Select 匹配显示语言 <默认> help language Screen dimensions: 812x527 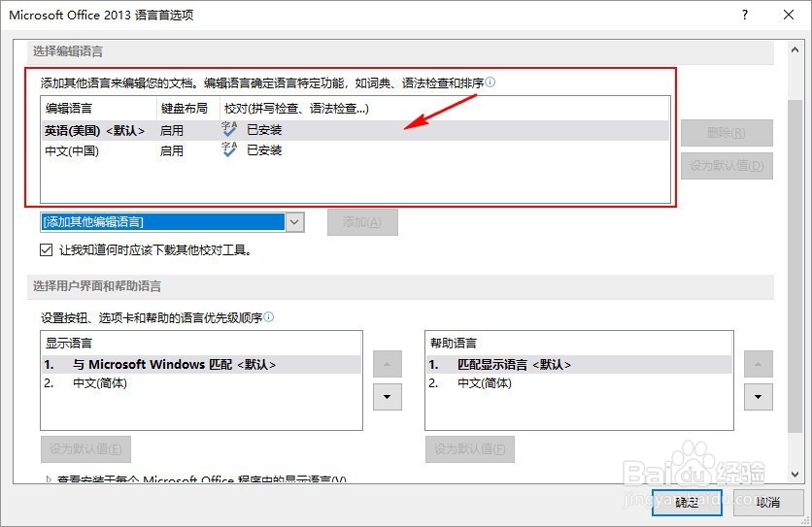pos(579,365)
